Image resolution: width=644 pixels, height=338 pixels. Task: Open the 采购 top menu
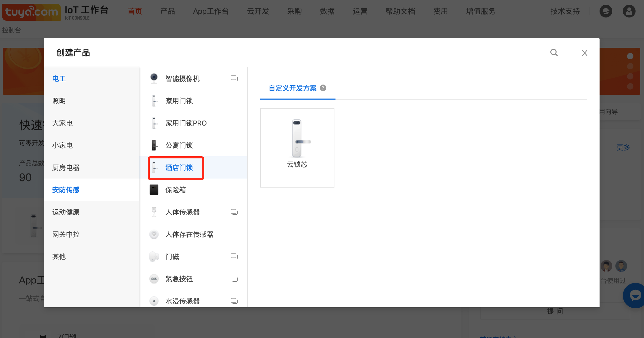pyautogui.click(x=294, y=11)
